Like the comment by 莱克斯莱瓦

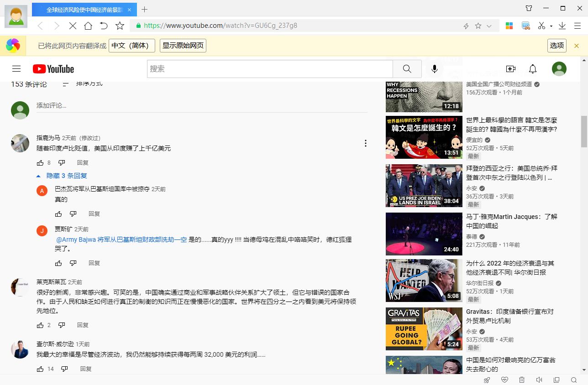pos(40,325)
